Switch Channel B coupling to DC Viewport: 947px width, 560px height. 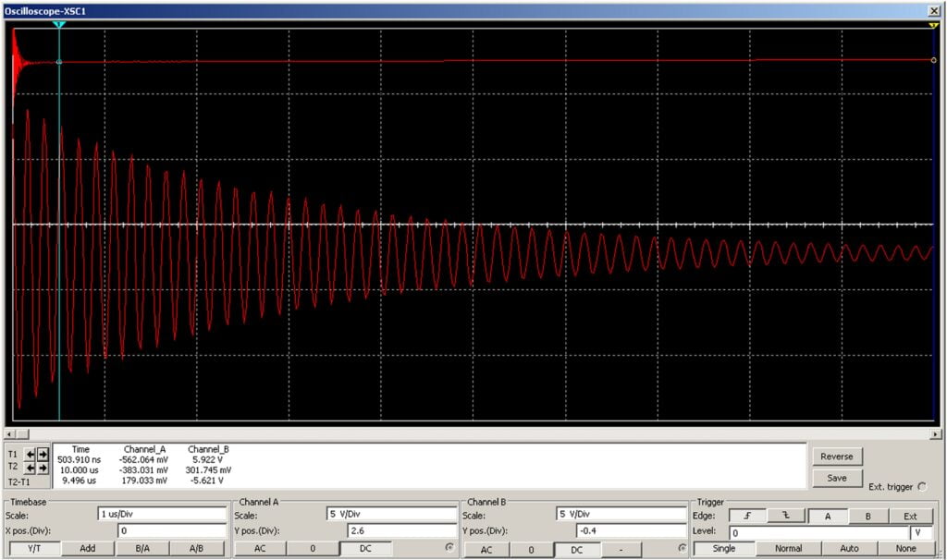pyautogui.click(x=574, y=549)
